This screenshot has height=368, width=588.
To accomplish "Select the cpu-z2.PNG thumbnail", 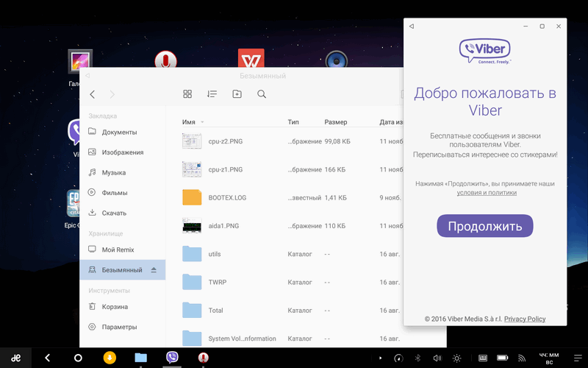I will coord(192,141).
